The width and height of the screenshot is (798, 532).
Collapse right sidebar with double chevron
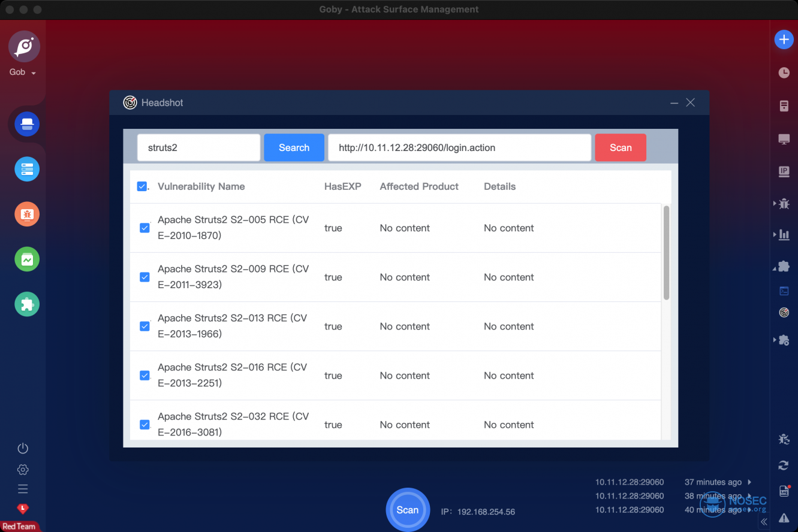click(x=764, y=522)
